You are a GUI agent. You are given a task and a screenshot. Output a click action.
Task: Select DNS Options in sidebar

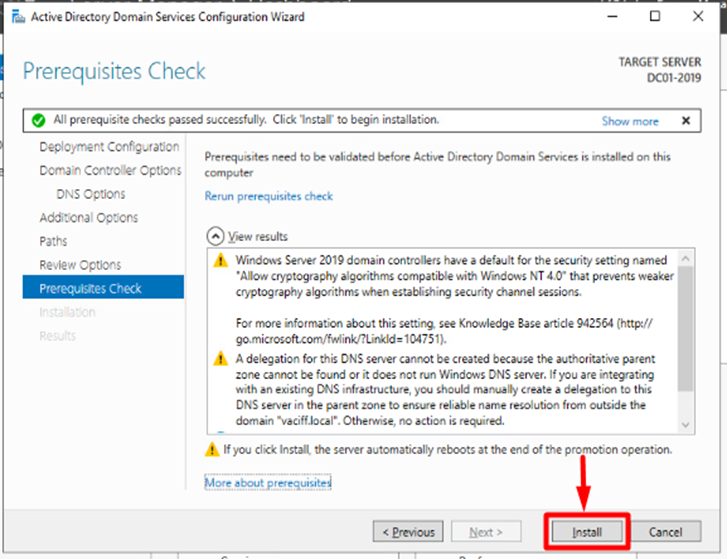click(91, 194)
